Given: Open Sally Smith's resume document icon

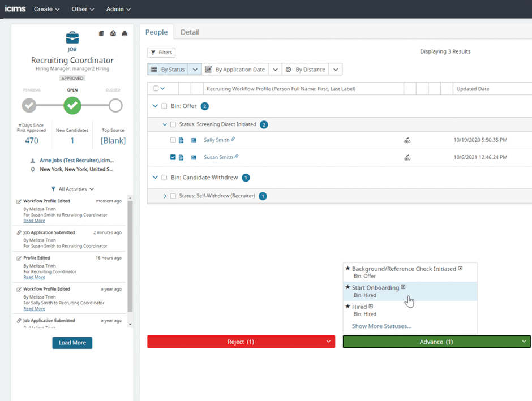Looking at the screenshot, I should 181,140.
